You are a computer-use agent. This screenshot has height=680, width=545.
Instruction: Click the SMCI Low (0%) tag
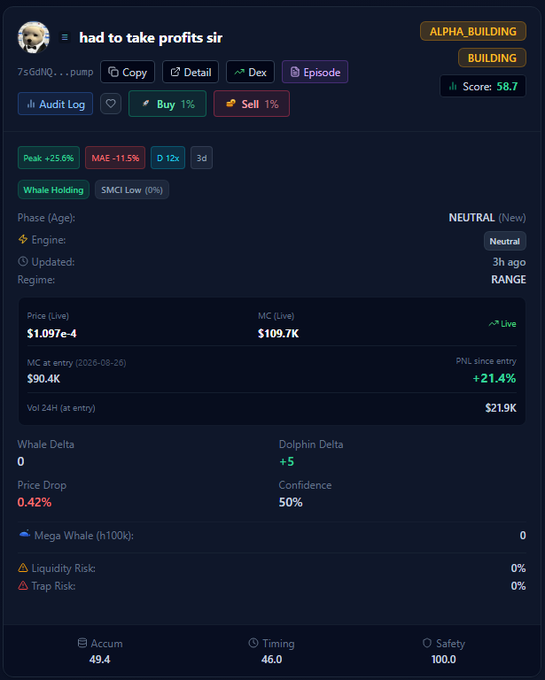pos(132,190)
